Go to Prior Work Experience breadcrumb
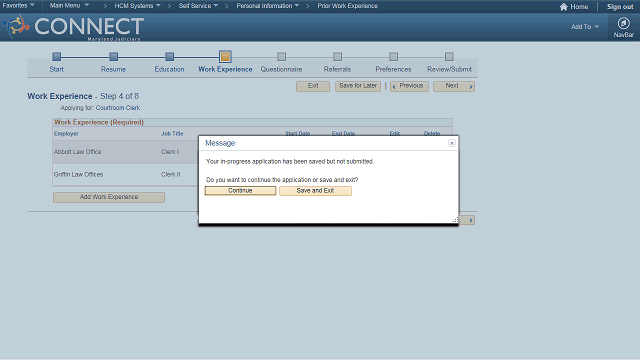This screenshot has width=640, height=360. (347, 6)
